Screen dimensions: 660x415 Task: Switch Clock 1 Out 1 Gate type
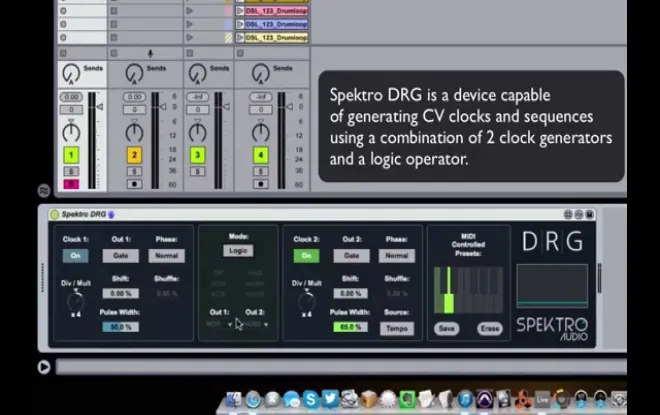coord(120,255)
